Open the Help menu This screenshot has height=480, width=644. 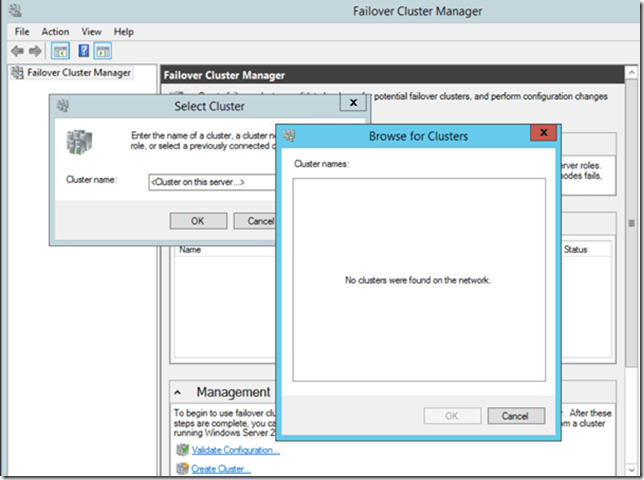click(x=123, y=32)
